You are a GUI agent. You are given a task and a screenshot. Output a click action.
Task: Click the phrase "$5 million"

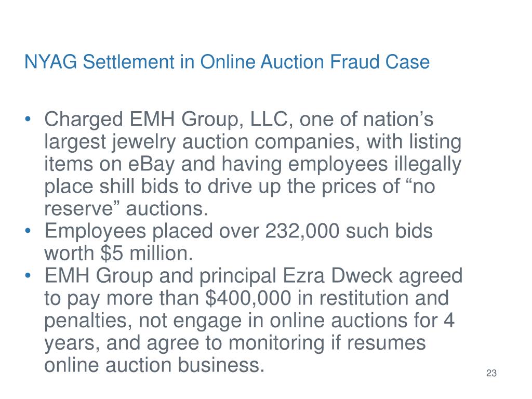(147, 253)
